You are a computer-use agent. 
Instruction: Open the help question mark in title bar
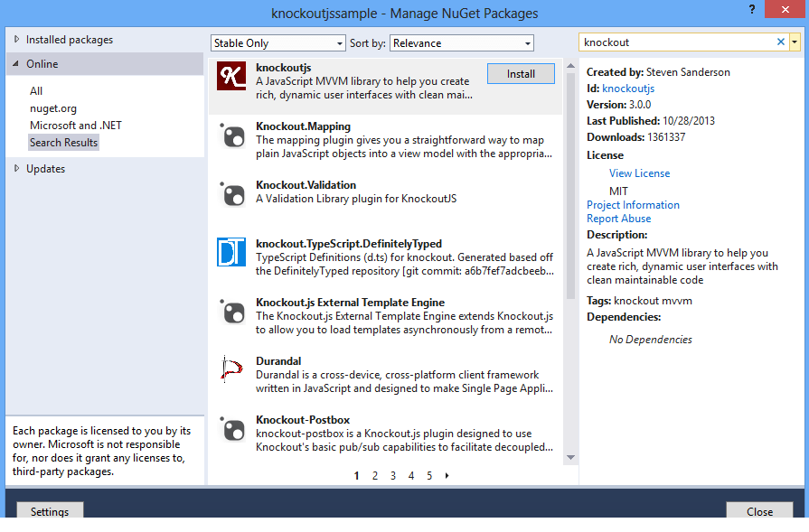pos(752,9)
